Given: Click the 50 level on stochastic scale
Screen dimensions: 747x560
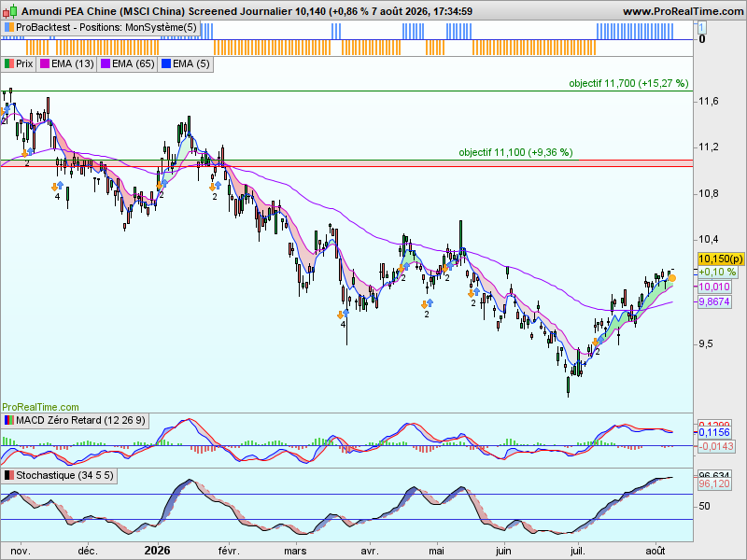Looking at the screenshot, I should (705, 506).
